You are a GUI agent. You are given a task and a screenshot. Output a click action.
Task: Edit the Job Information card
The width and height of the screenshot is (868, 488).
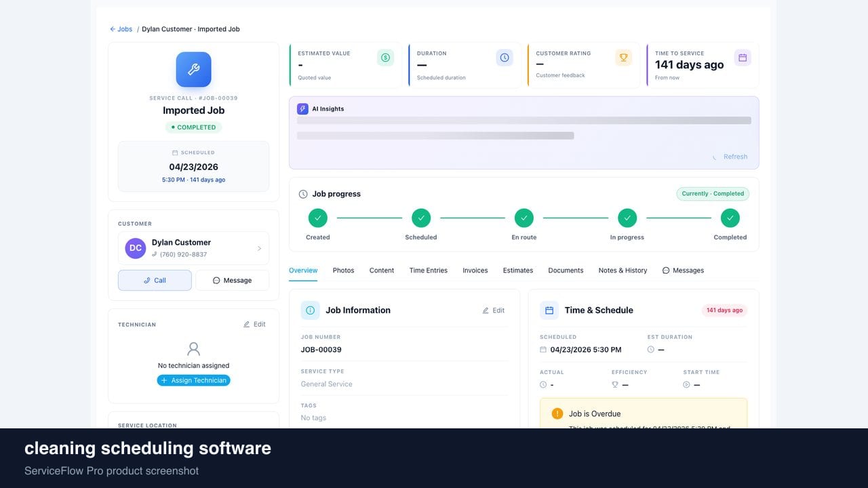click(494, 310)
